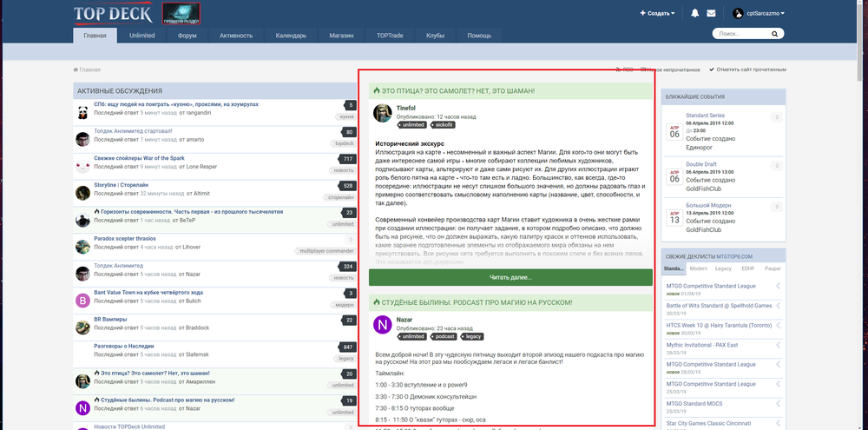Click the RSS feed icon link
This screenshot has width=868, height=430.
[621, 69]
